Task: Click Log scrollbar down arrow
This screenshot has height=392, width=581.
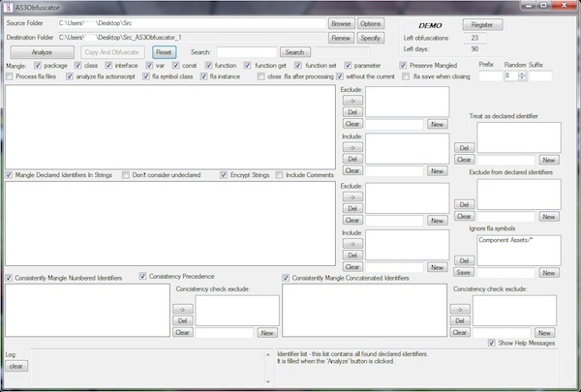Action: point(268,381)
